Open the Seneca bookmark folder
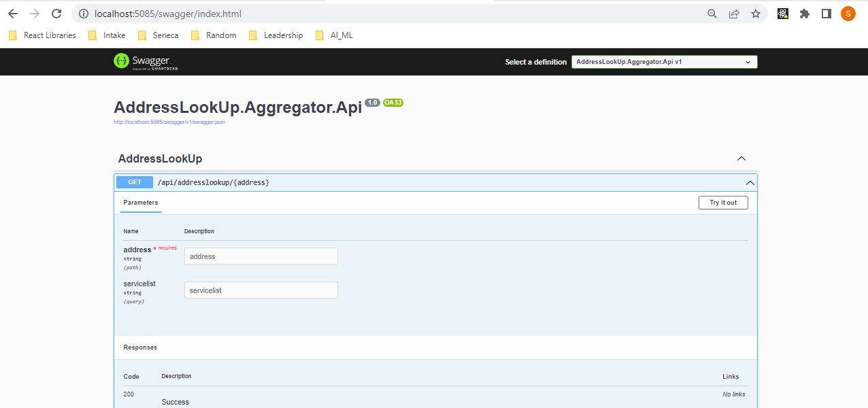The image size is (868, 408). pyautogui.click(x=158, y=35)
